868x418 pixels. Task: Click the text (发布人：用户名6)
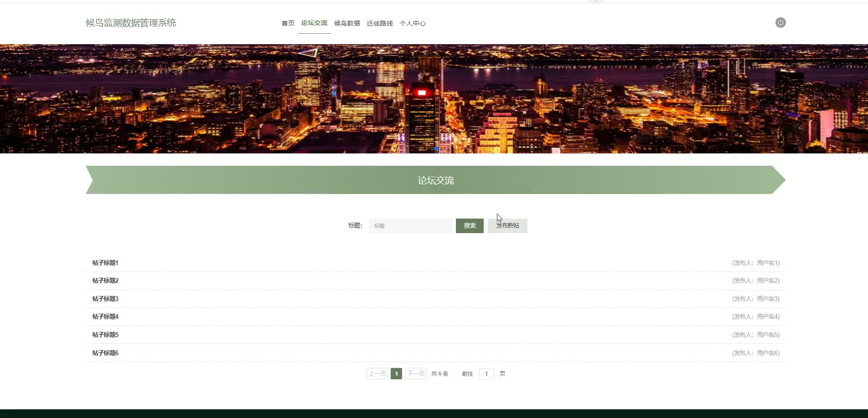coord(756,353)
